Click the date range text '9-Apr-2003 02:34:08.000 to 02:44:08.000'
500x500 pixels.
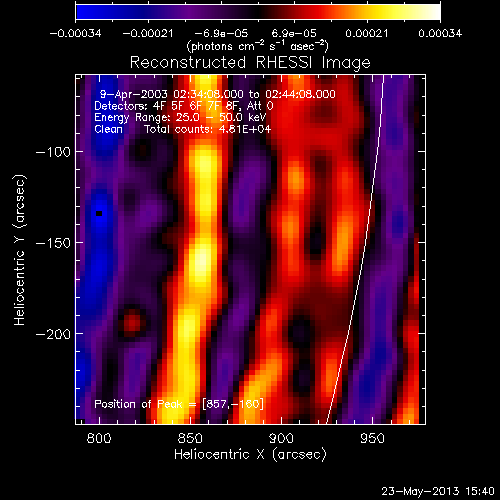(x=218, y=94)
